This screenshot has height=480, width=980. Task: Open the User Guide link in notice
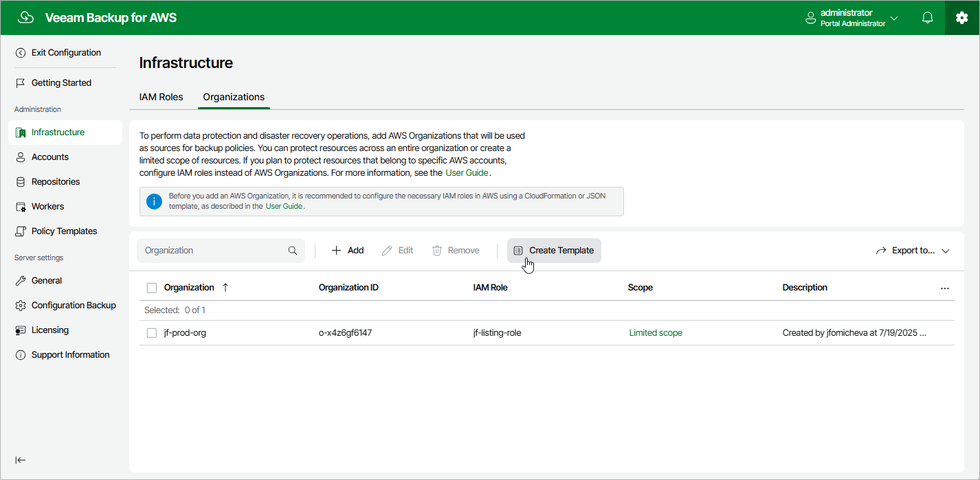tap(284, 206)
